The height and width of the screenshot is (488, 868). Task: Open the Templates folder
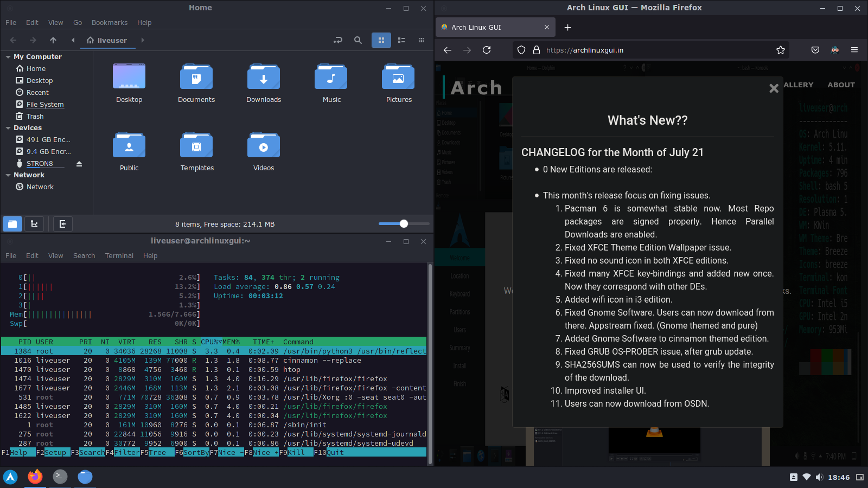[197, 151]
